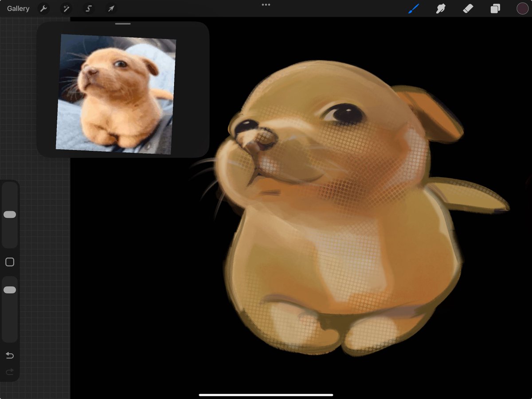Open the Actions wrench menu

43,8
